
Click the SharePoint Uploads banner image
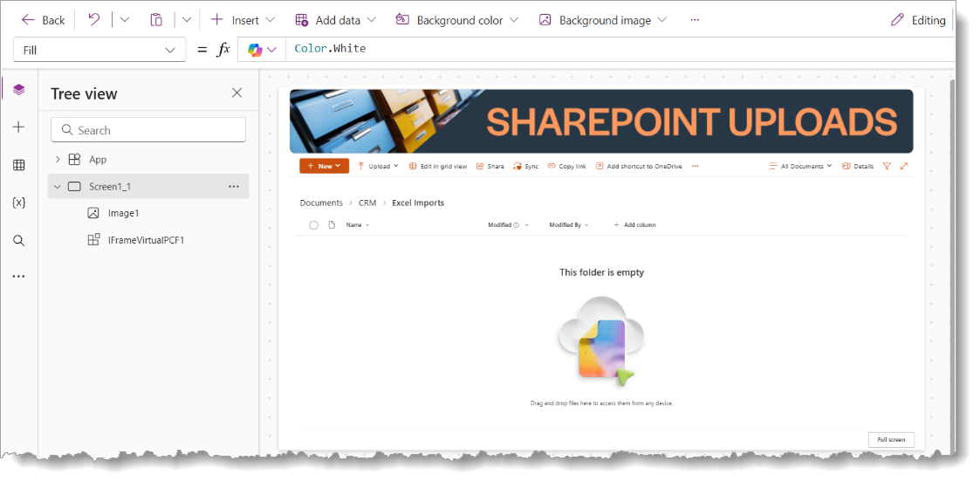[600, 121]
